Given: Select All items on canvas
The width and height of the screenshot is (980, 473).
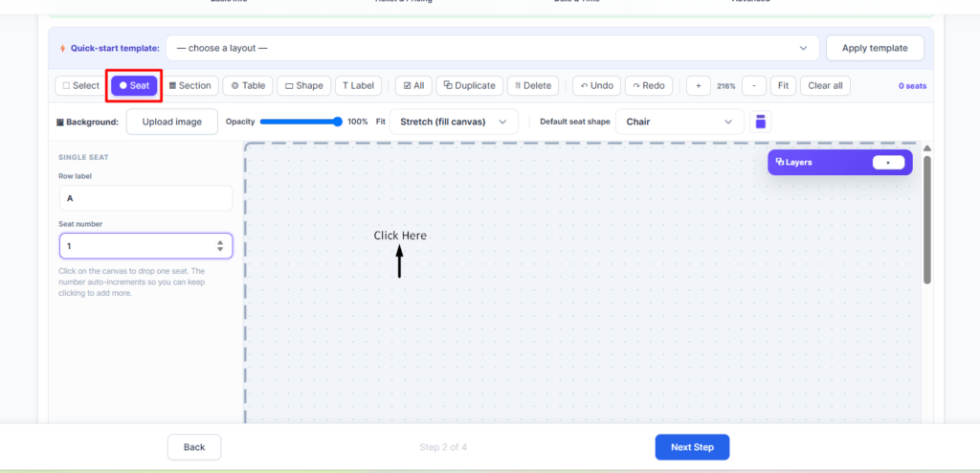Looking at the screenshot, I should click(413, 86).
